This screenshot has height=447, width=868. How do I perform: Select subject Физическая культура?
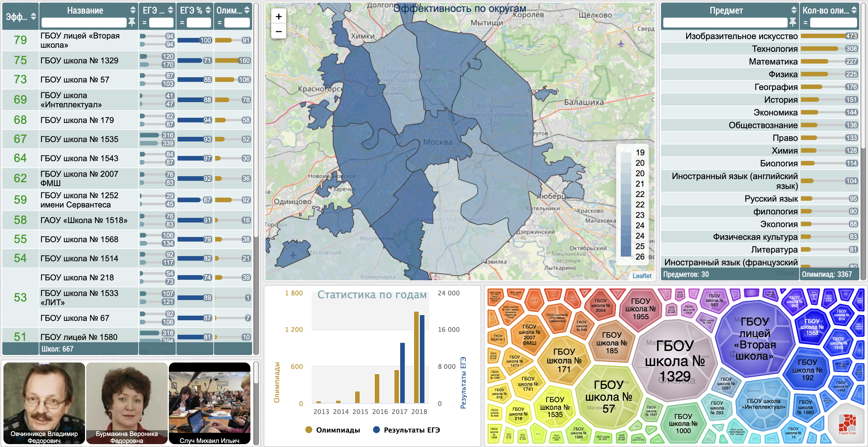[x=760, y=237]
